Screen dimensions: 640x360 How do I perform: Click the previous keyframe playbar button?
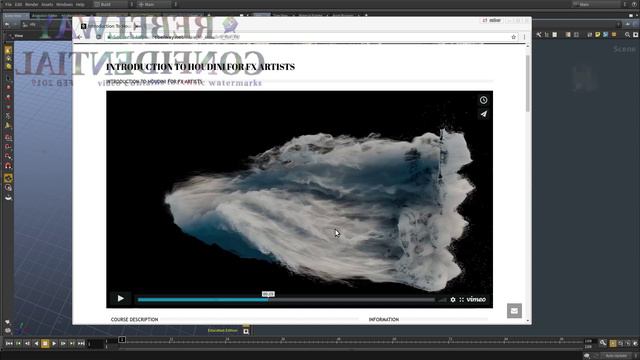pos(18,344)
